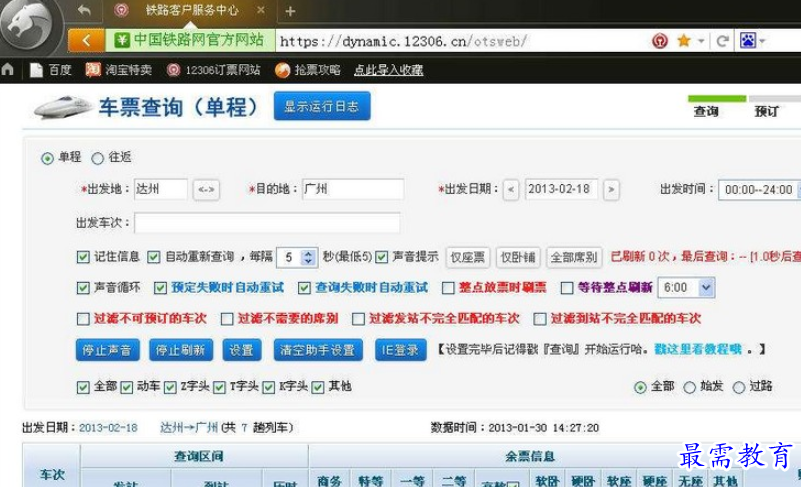
Task: Click the 清空助手设置 button
Action: (318, 350)
